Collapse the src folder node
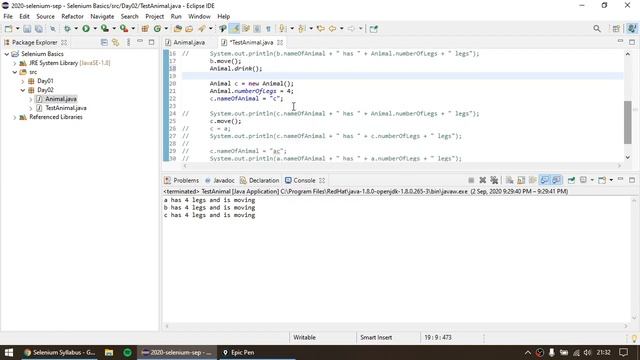 [x=15, y=72]
